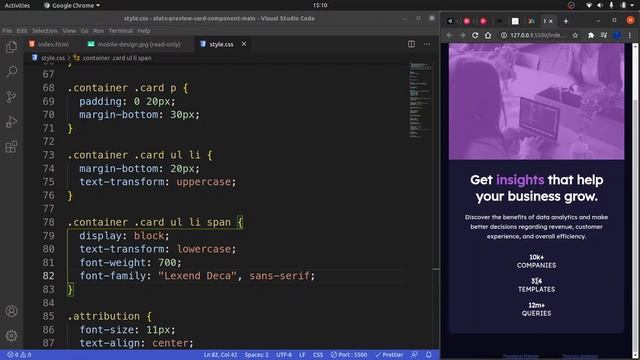Open the Manage gear in activity bar

[x=11, y=336]
